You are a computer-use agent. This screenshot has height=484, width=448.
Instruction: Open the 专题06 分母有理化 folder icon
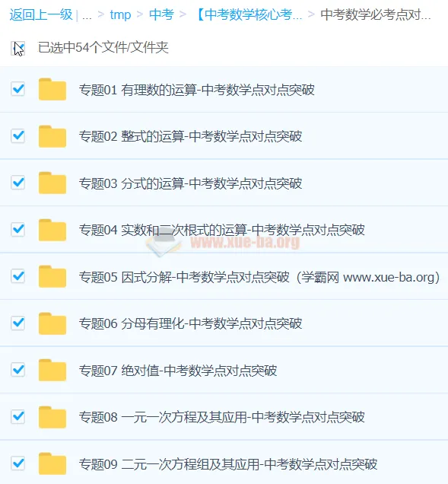pyautogui.click(x=52, y=323)
